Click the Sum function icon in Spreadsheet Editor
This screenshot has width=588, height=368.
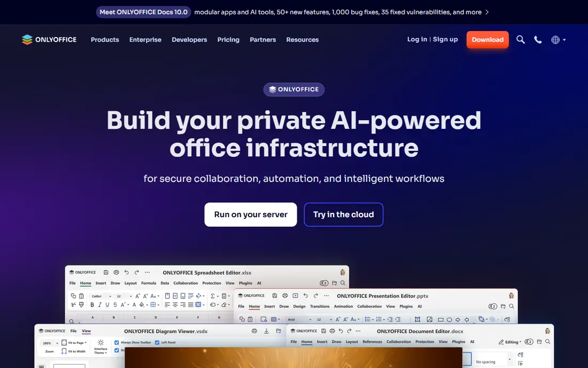(x=214, y=296)
